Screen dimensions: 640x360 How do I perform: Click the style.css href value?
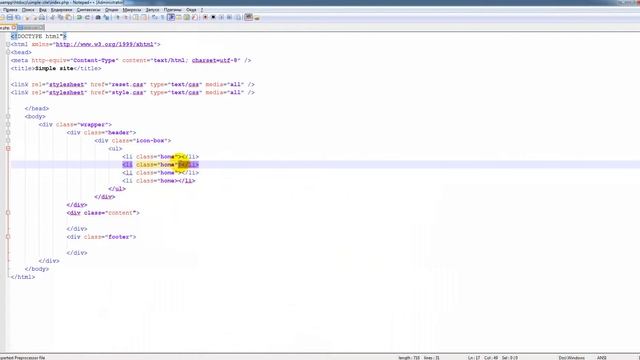[x=127, y=92]
